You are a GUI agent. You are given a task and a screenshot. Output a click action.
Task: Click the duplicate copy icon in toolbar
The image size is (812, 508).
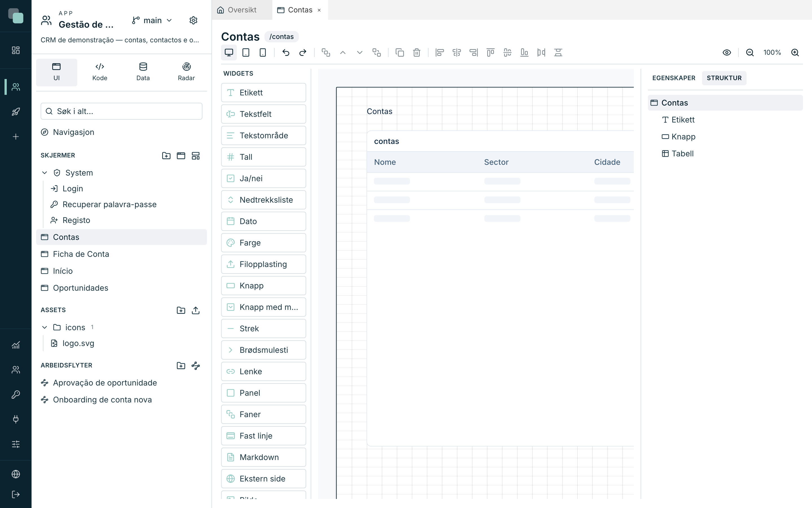click(400, 52)
